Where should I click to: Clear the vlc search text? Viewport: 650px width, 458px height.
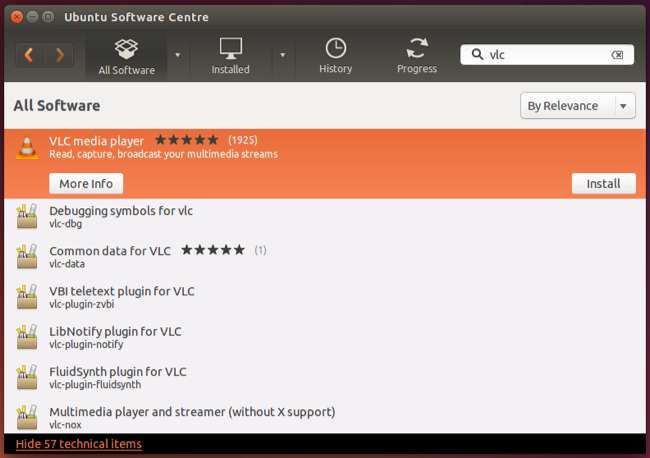point(617,55)
